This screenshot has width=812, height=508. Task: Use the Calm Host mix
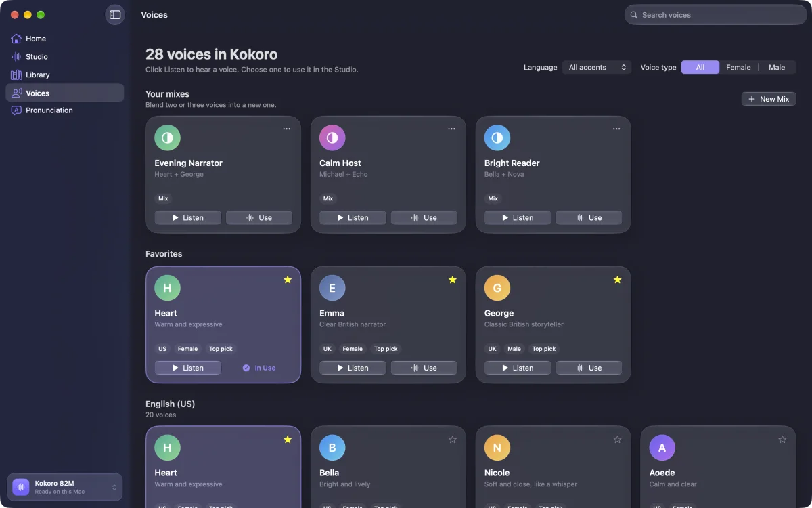click(x=424, y=217)
